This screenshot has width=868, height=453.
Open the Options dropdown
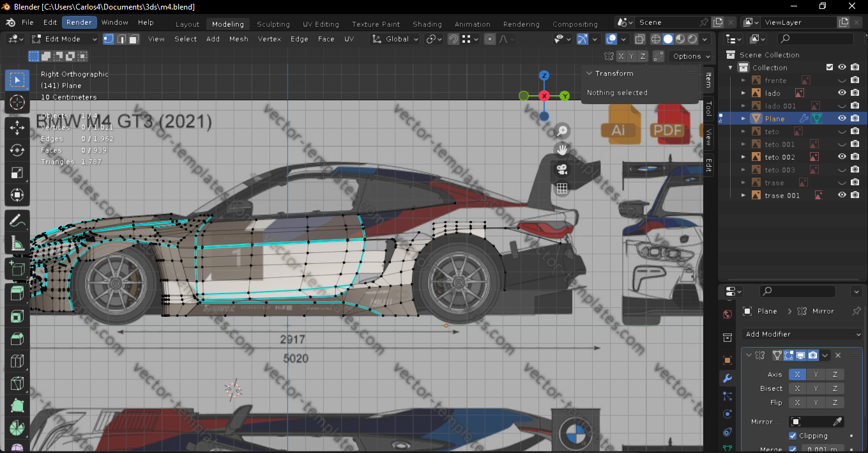[691, 56]
